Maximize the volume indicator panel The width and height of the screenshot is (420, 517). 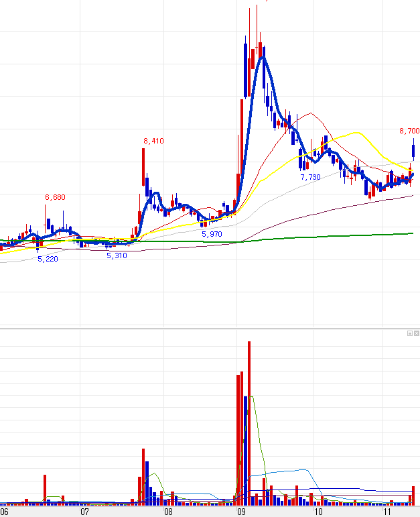point(410,333)
